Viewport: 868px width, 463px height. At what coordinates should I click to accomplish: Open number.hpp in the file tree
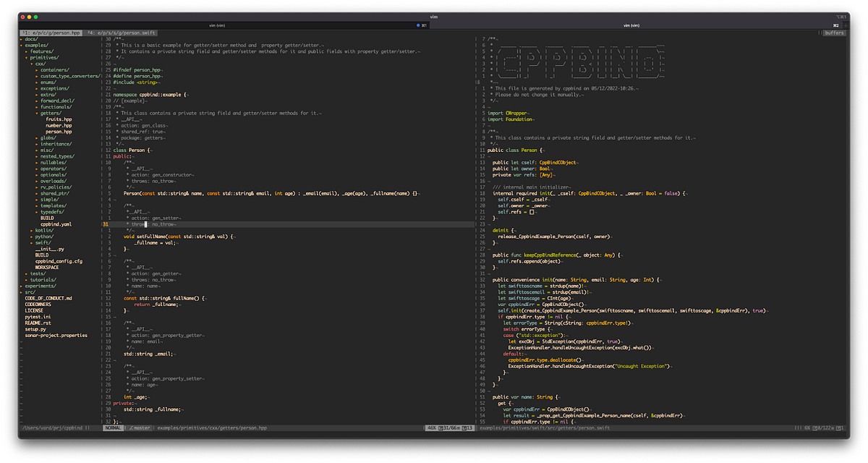[59, 125]
